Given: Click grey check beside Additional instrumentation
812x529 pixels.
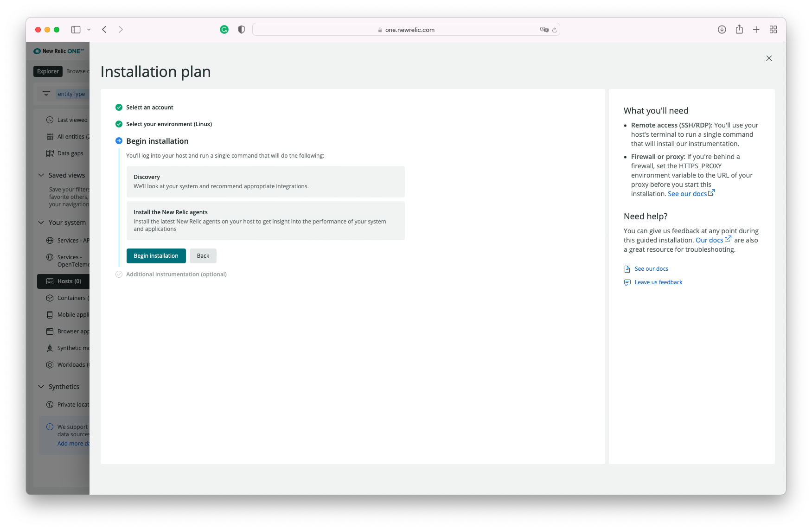Looking at the screenshot, I should [x=119, y=274].
